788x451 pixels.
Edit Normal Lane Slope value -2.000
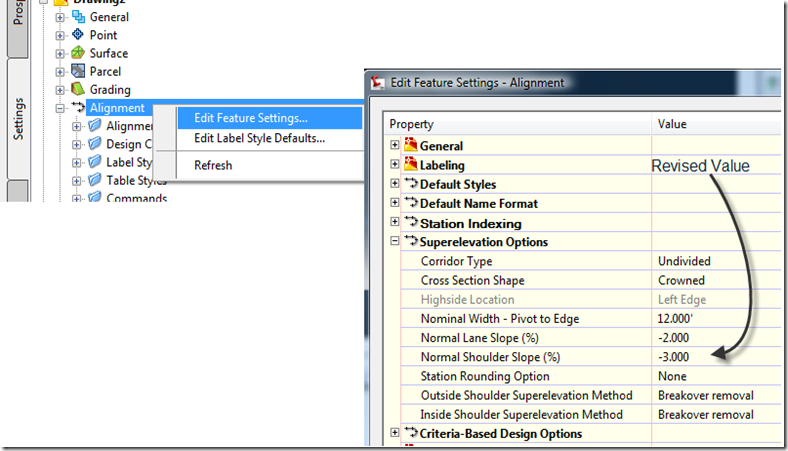click(673, 337)
